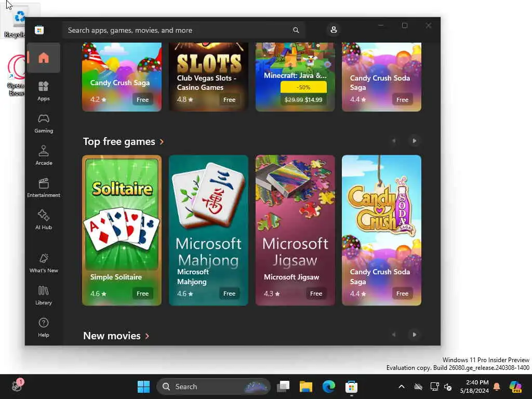Click Free button on Simple Solitaire
532x399 pixels.
(x=142, y=294)
